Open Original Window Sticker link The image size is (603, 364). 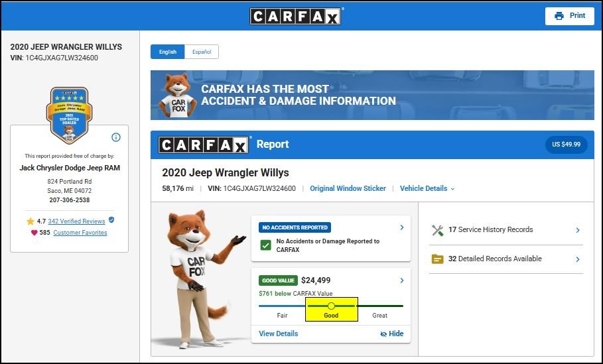tap(348, 188)
